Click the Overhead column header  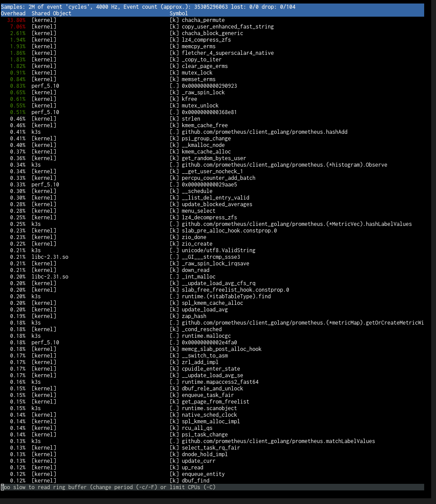(x=13, y=14)
